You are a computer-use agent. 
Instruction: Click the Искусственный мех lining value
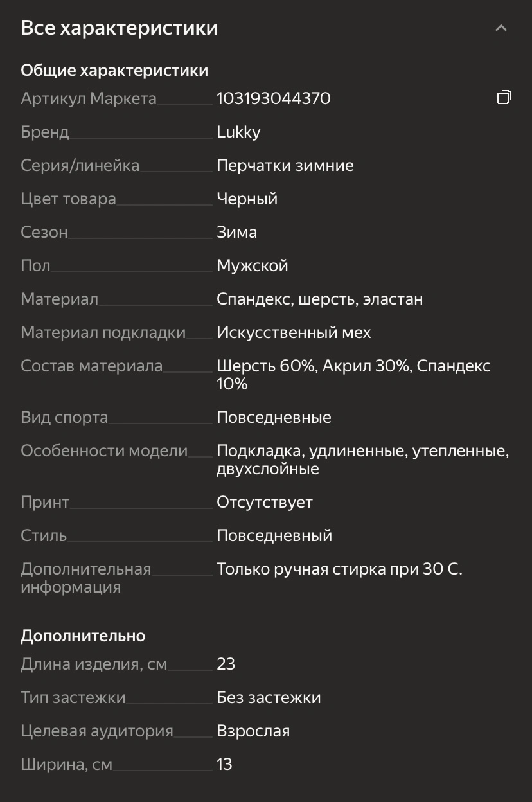[294, 332]
